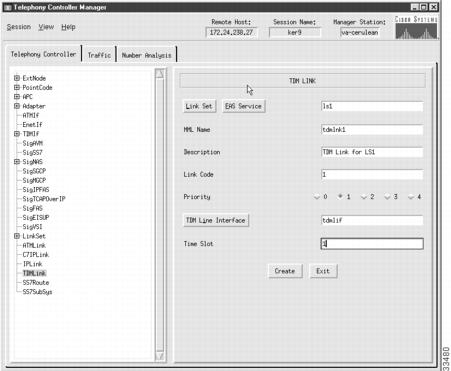Viewport: 451px width, 371px height.
Task: Click the Cisco Systems logo
Action: tap(416, 27)
